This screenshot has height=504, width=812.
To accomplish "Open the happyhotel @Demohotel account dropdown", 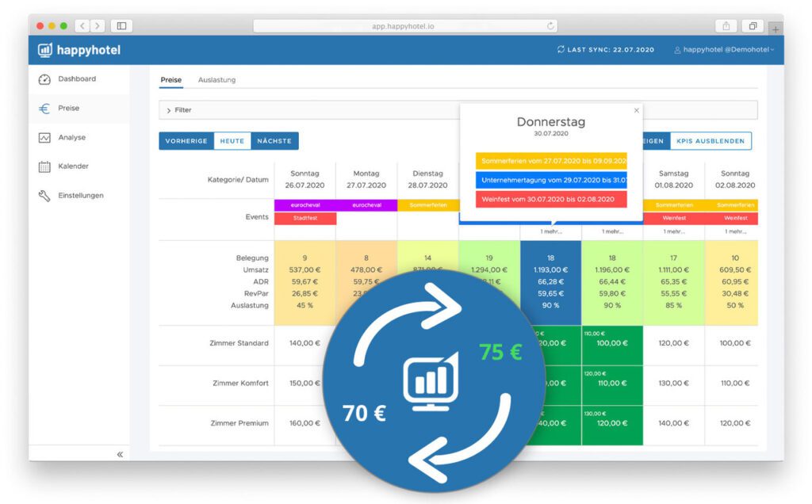I will pyautogui.click(x=724, y=50).
